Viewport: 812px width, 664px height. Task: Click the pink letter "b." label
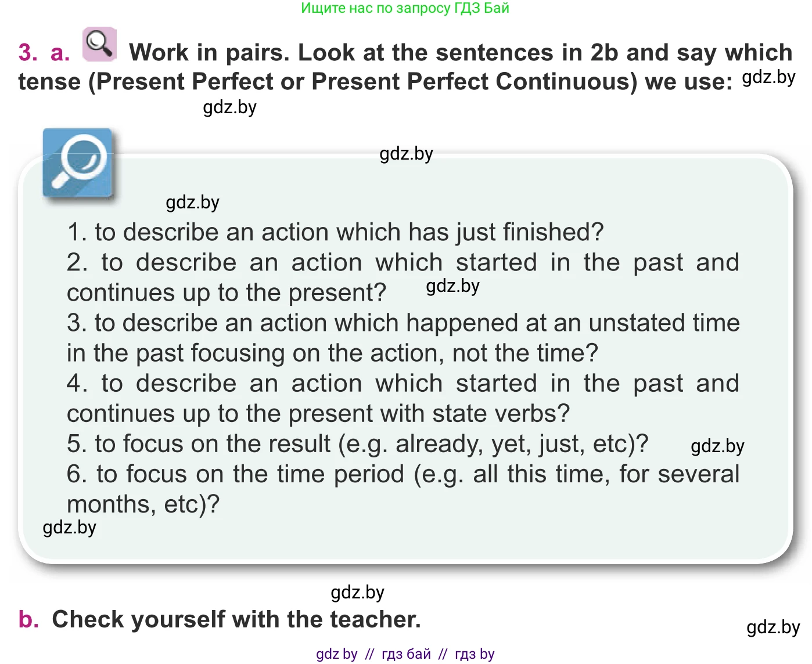click(28, 619)
